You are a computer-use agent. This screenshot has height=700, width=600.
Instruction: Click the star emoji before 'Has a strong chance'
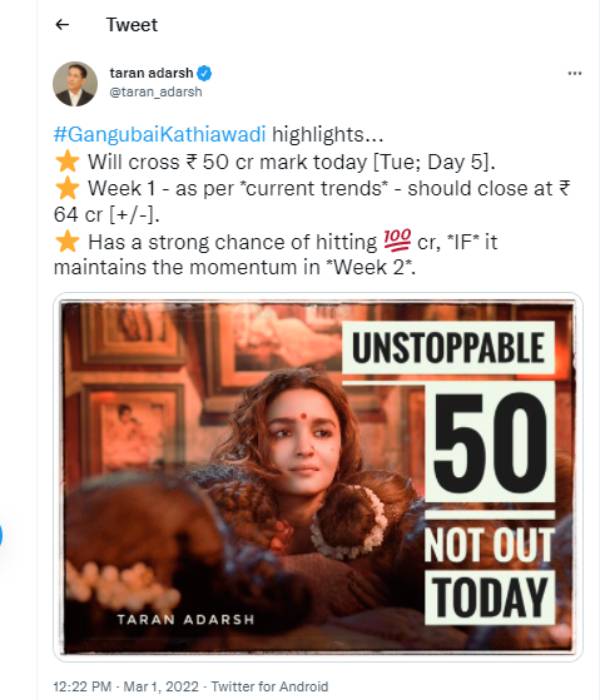67,242
